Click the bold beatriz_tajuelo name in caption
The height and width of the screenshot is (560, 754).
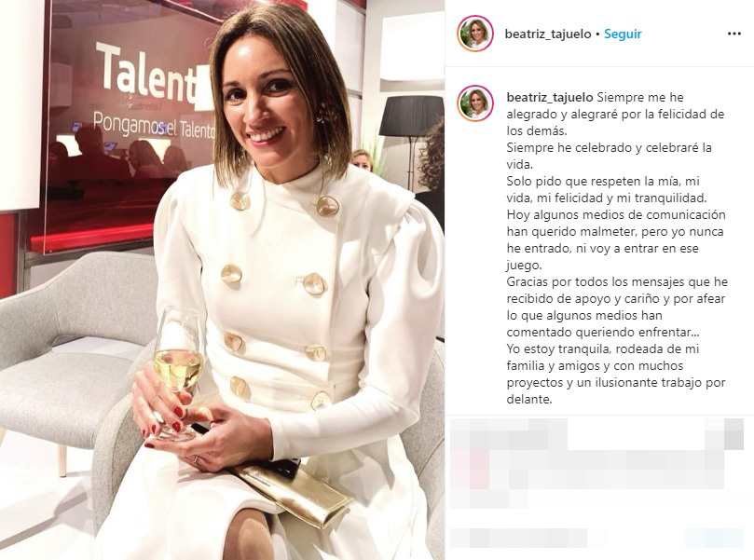coord(550,98)
